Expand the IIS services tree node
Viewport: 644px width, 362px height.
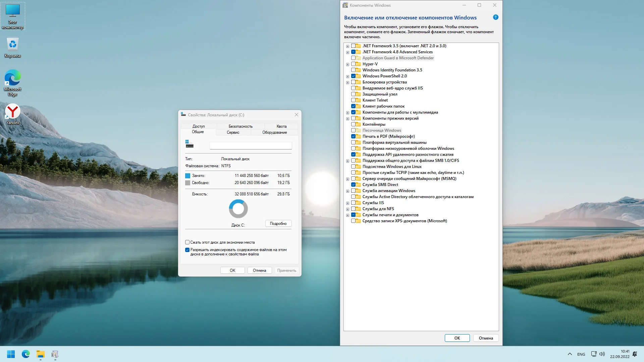(x=347, y=203)
